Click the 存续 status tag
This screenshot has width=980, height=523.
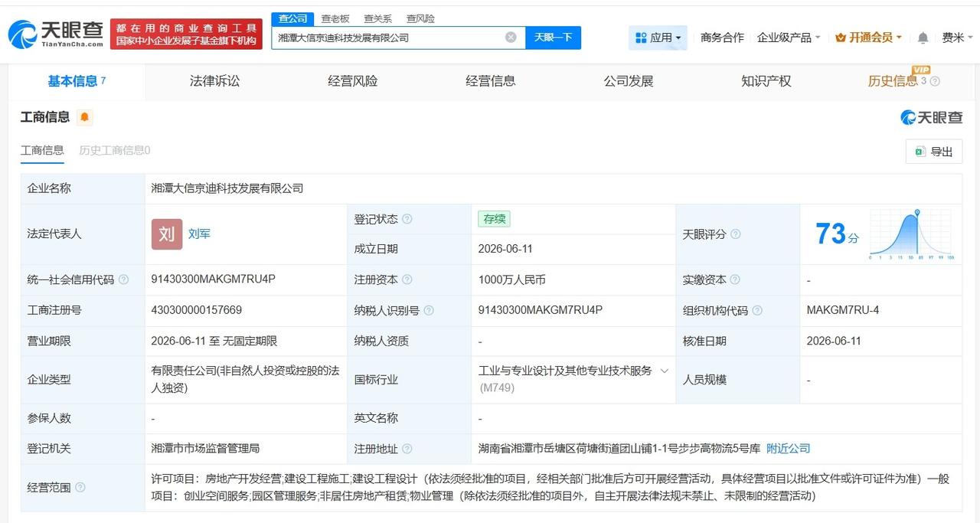(x=494, y=219)
